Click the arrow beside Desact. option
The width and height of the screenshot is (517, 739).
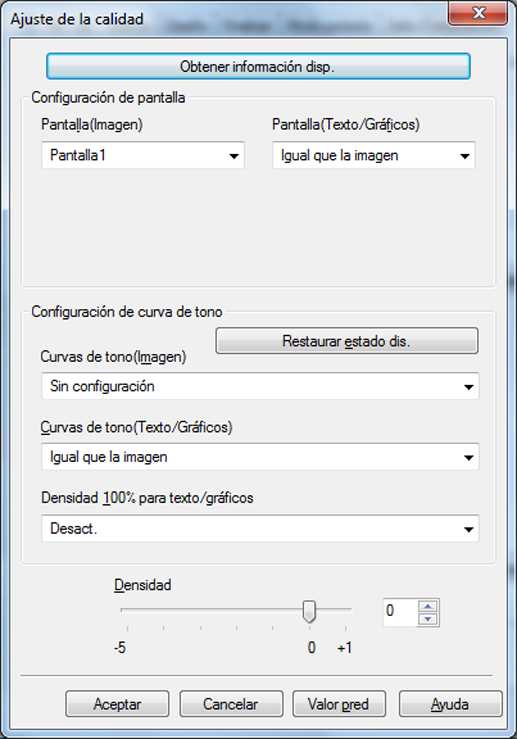coord(468,529)
